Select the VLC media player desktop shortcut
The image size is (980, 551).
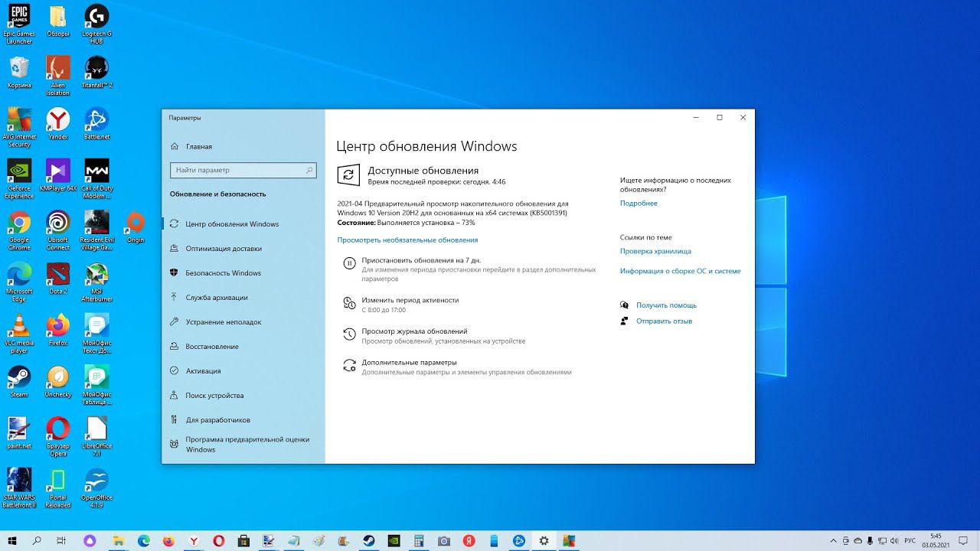19,334
